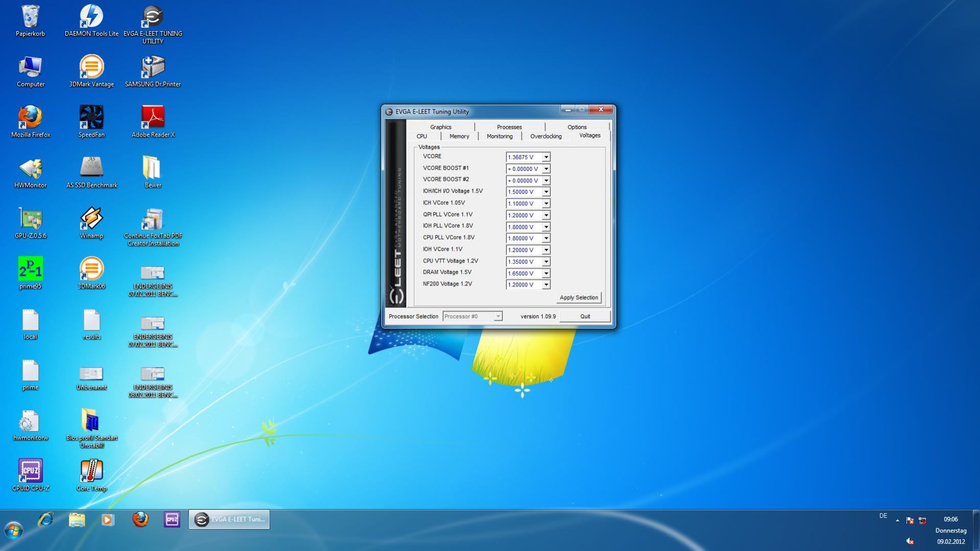Click the 'version 1.09.9' label
The height and width of the screenshot is (551, 980).
pos(538,317)
